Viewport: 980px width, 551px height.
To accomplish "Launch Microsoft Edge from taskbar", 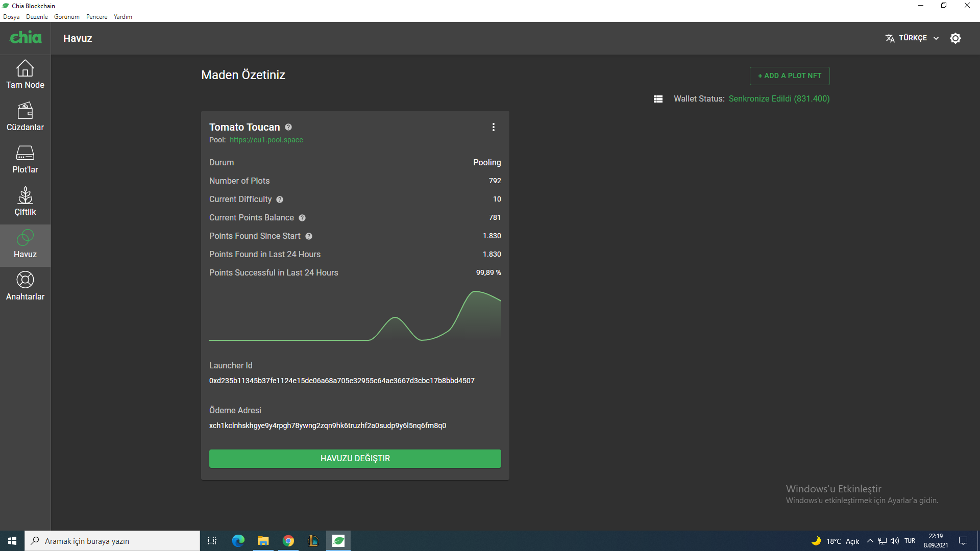I will 238,541.
